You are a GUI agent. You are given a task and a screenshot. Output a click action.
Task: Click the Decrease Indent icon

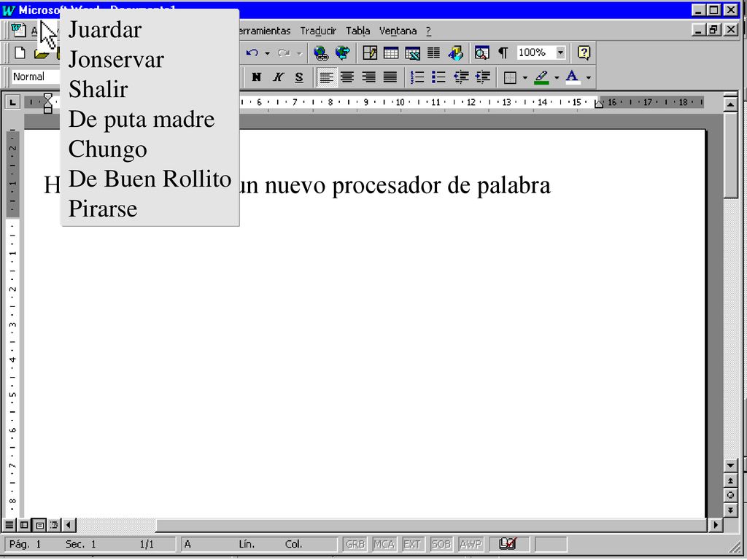pos(461,77)
